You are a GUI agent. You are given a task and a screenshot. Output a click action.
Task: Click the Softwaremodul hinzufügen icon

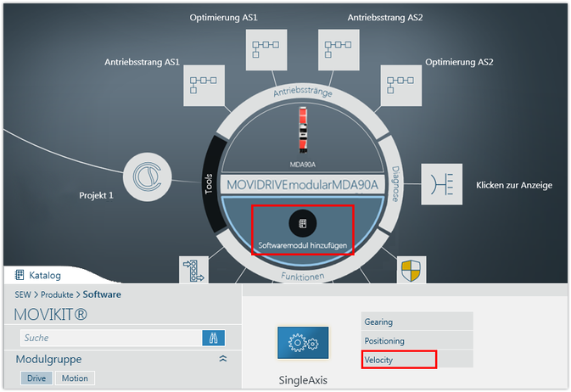(x=303, y=222)
